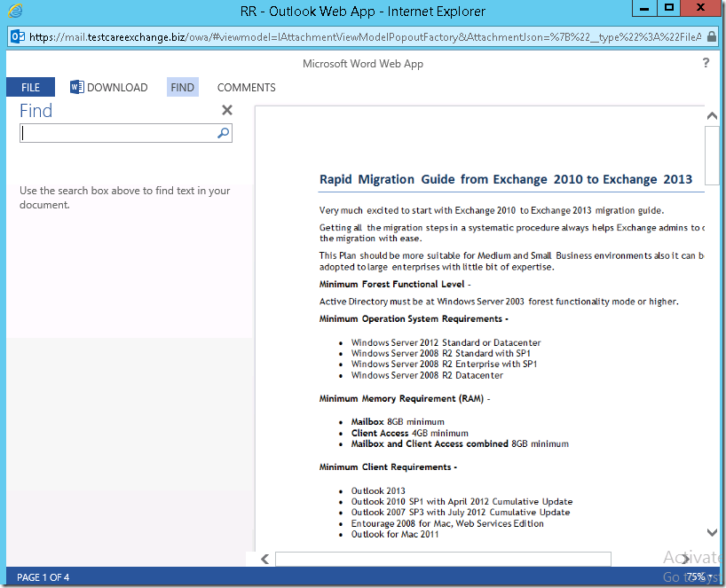Click the Active Directory forest functionality sentence
726x588 pixels.
499,302
